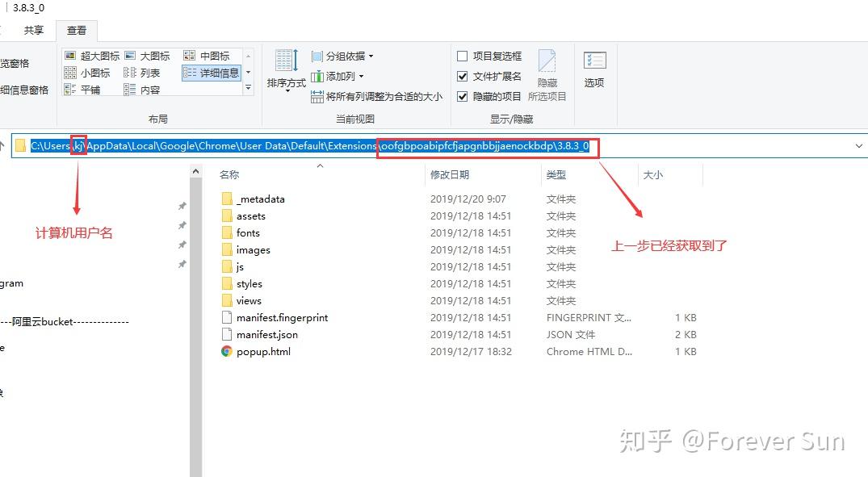The height and width of the screenshot is (477, 868).
Task: Select the js folder
Action: (233, 266)
